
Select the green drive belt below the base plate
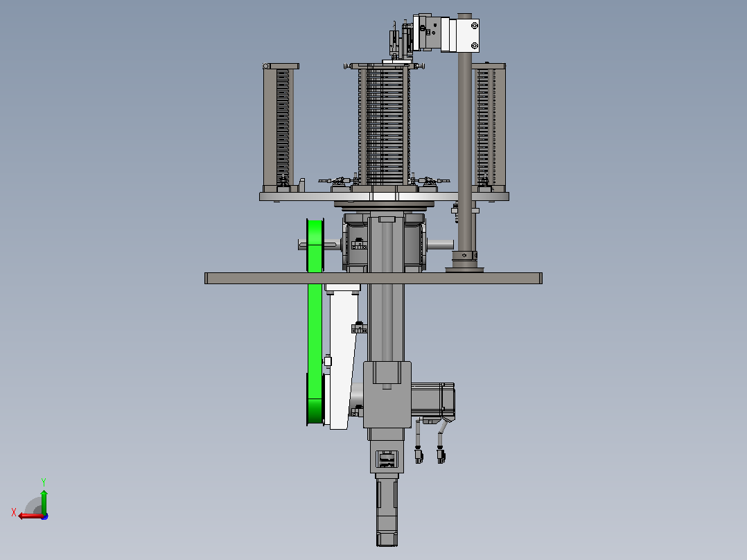pyautogui.click(x=315, y=341)
